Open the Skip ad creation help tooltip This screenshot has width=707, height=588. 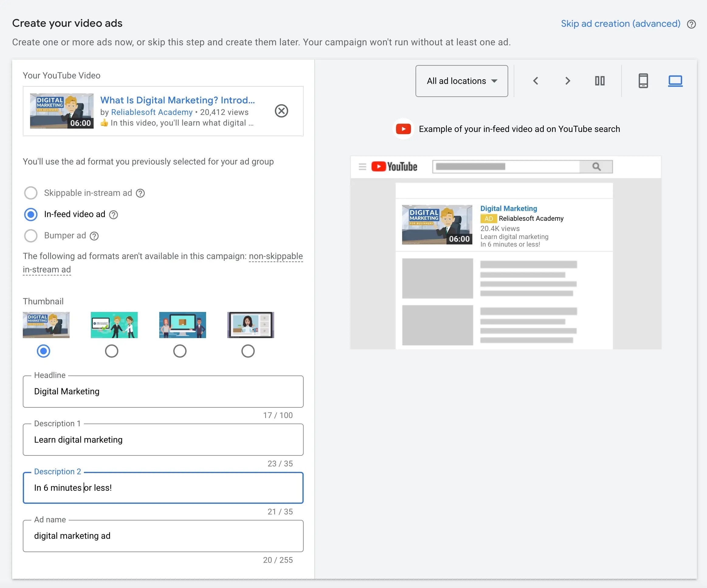click(692, 24)
